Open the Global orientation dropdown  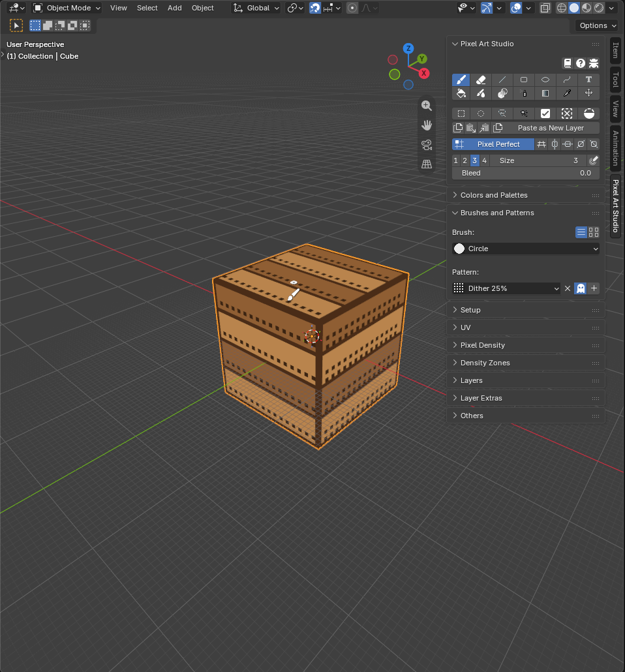(x=256, y=8)
